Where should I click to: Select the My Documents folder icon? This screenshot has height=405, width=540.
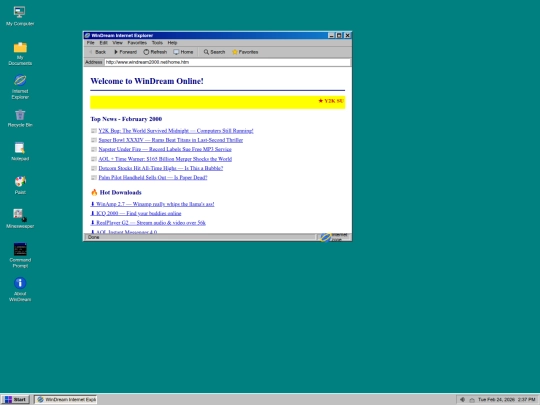[20, 53]
